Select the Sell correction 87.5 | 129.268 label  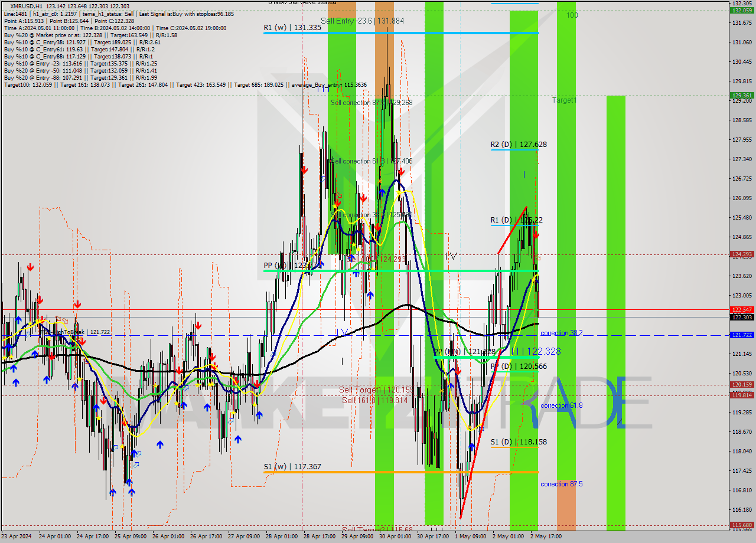(x=372, y=103)
